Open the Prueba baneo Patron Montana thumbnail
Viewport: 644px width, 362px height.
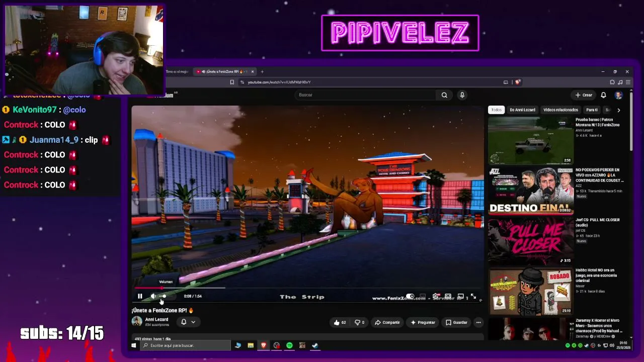(x=531, y=141)
